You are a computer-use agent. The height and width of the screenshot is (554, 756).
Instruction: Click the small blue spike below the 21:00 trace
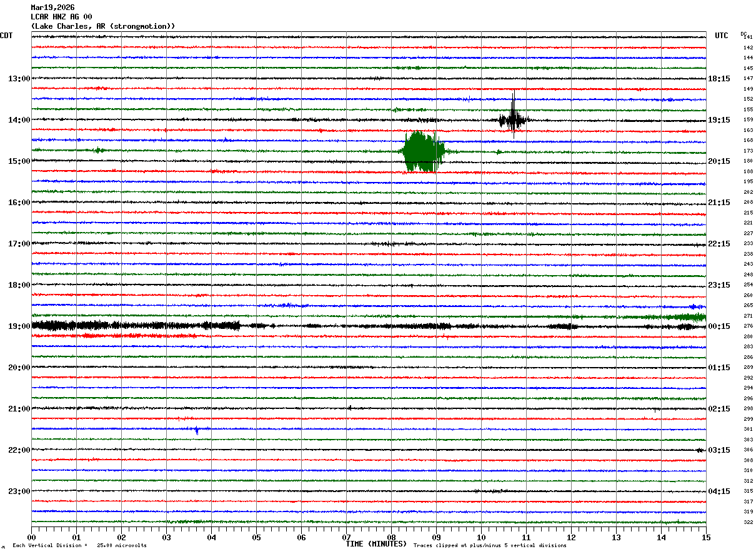pos(197,430)
